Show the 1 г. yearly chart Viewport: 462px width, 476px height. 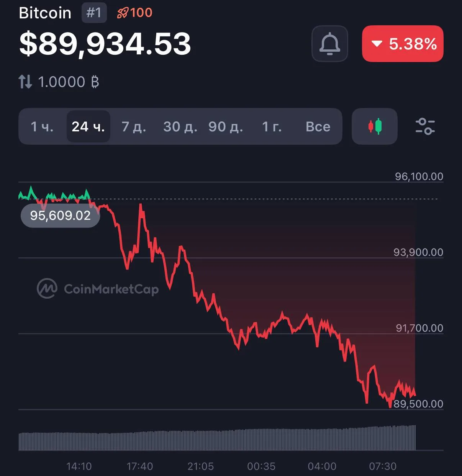pyautogui.click(x=272, y=126)
